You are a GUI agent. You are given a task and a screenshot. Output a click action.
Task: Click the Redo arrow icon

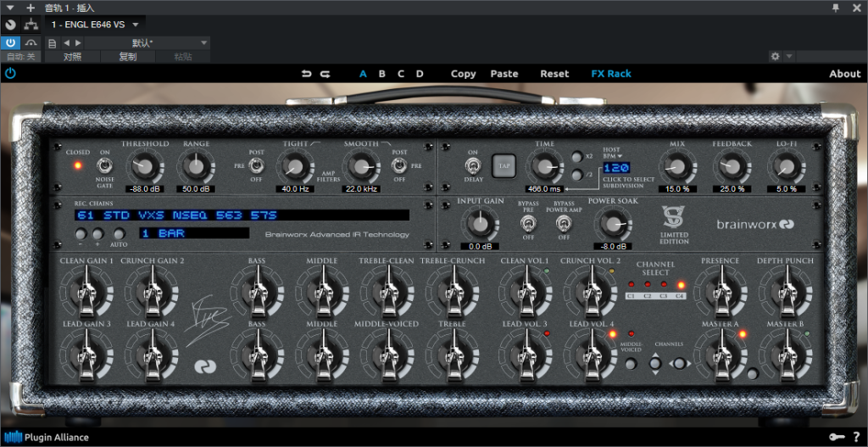pyautogui.click(x=325, y=74)
